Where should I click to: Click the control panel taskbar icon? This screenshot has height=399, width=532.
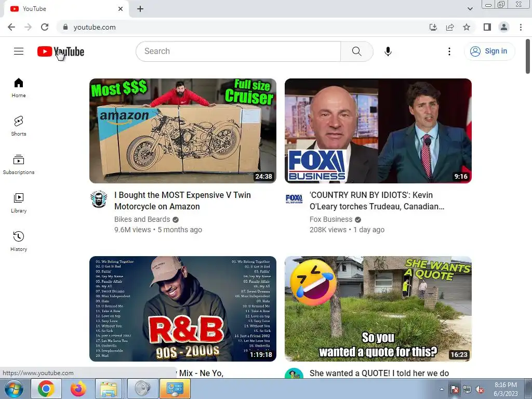tap(175, 389)
